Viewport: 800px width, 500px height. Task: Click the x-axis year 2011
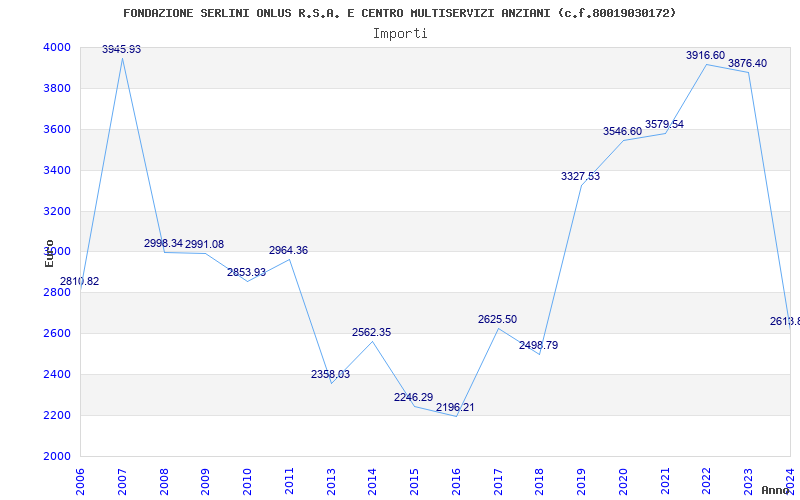[x=289, y=482]
